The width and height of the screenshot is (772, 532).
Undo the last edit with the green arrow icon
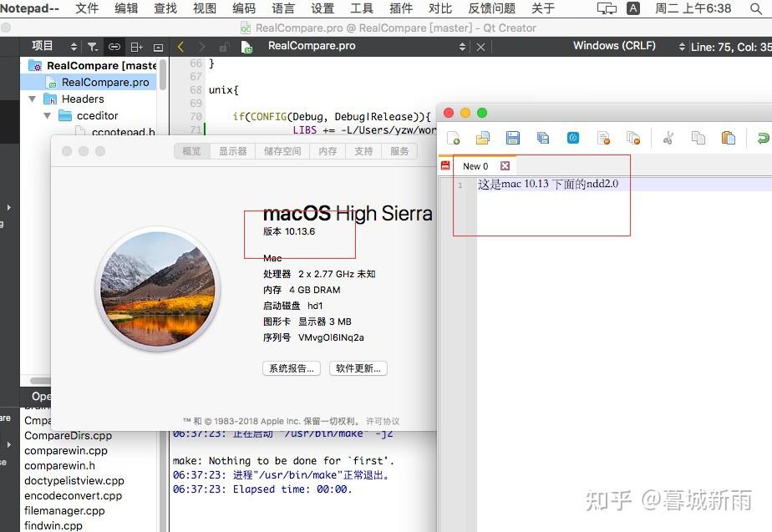point(762,137)
